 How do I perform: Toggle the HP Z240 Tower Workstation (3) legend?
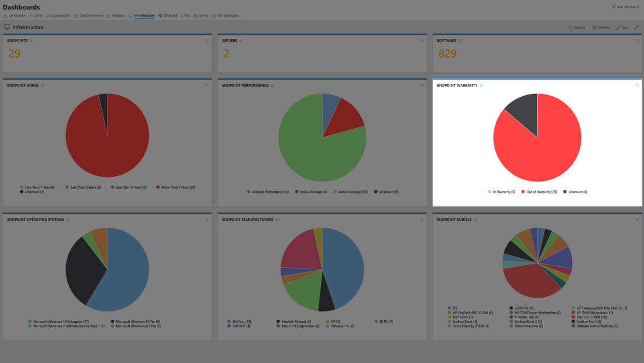tap(534, 313)
